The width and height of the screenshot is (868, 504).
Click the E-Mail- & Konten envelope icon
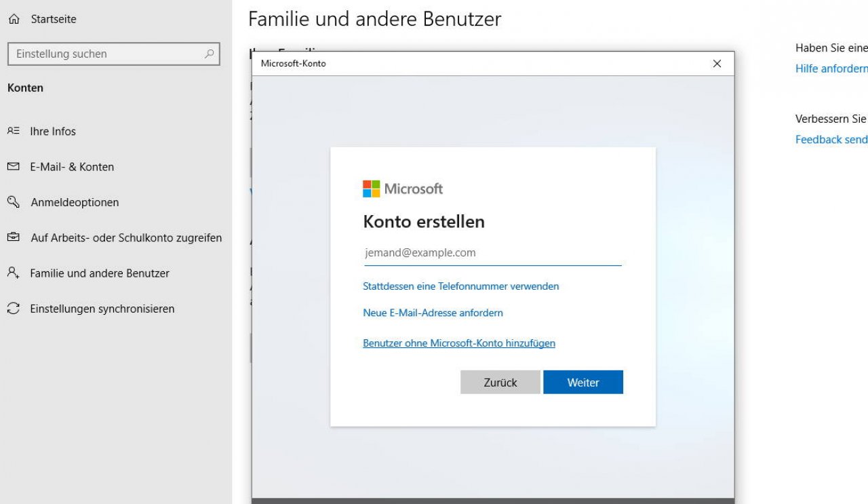(x=14, y=166)
